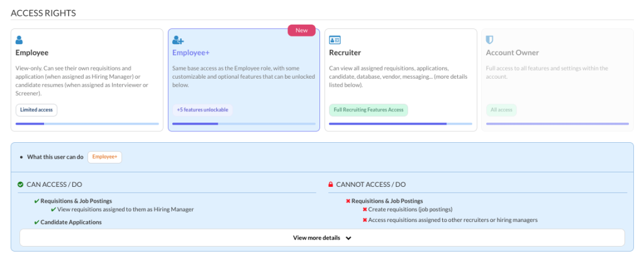This screenshot has height=256, width=644.
Task: Click the Account Owner shield icon
Action: coord(490,40)
